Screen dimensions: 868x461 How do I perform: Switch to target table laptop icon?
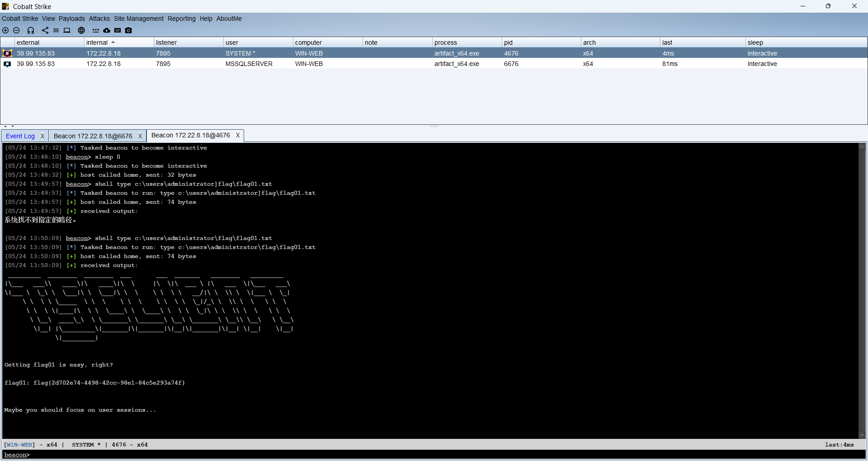(x=67, y=30)
